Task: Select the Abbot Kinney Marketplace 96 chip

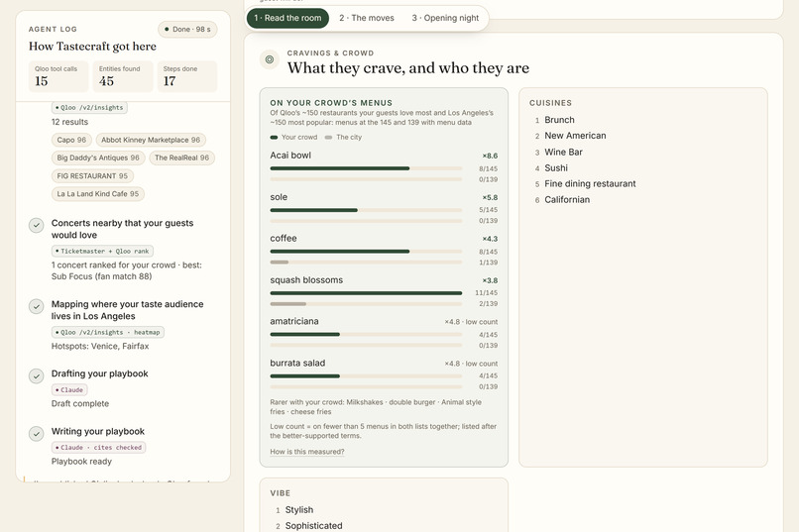Action: 151,140
